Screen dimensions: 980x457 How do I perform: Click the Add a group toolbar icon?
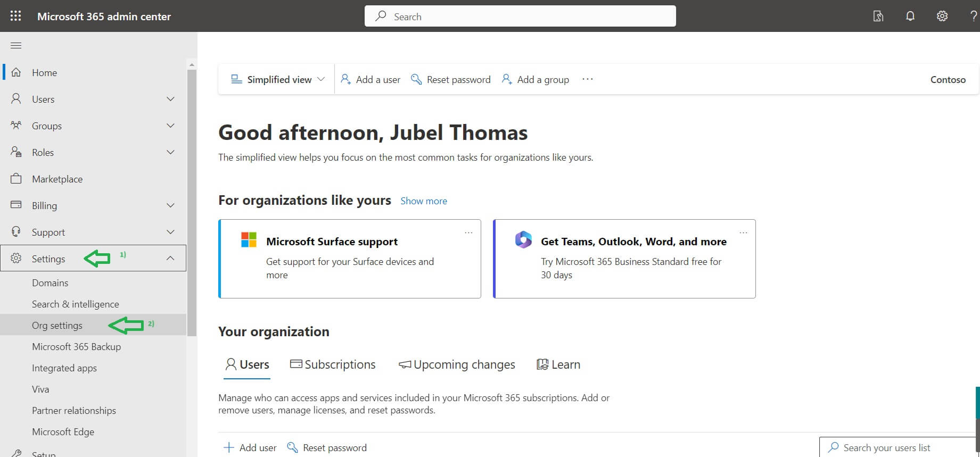[x=507, y=79]
